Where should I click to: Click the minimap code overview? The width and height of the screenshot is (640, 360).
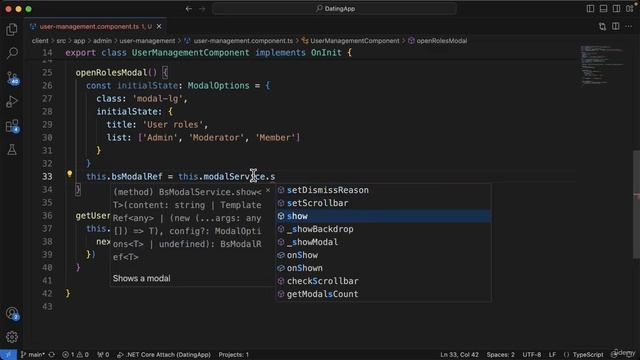tap(602, 65)
